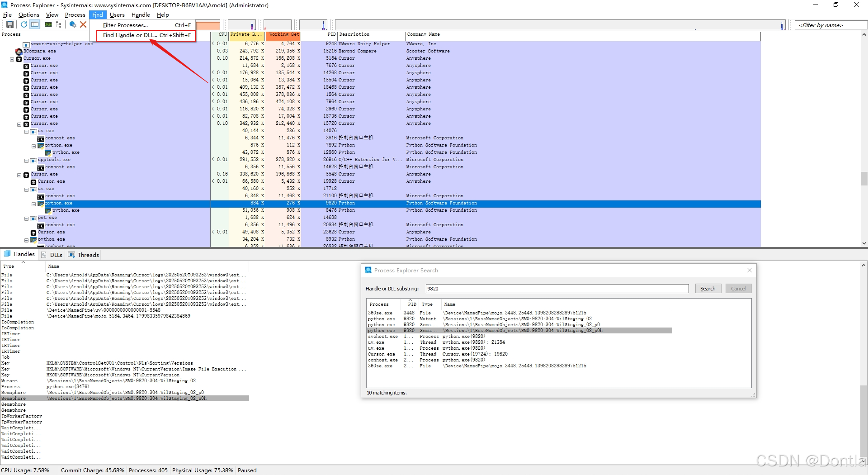Select the conhost.exe search result row
The height and width of the screenshot is (475, 868).
click(519, 360)
